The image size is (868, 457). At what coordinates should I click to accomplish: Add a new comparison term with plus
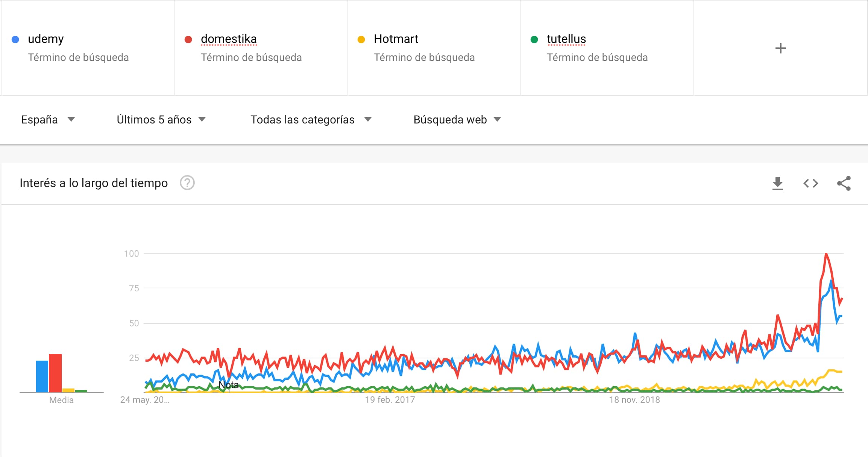coord(781,48)
